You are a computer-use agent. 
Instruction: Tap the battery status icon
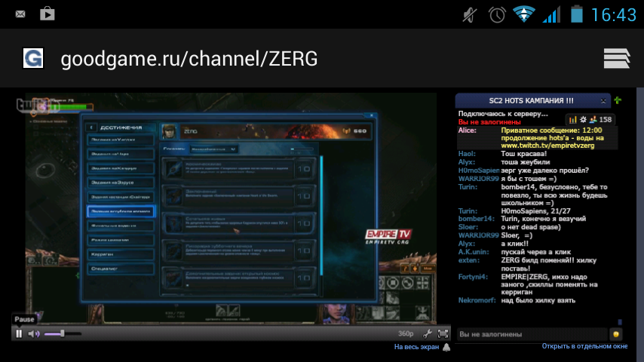click(577, 14)
